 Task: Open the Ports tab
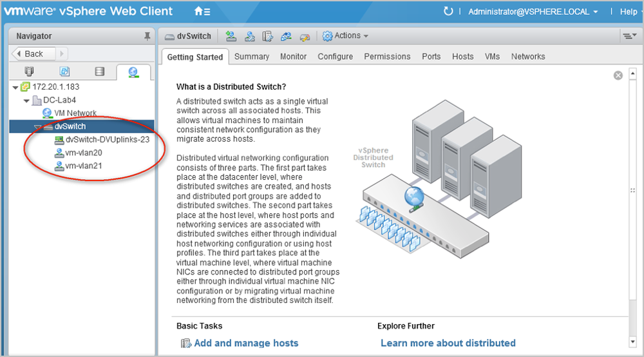tap(431, 57)
